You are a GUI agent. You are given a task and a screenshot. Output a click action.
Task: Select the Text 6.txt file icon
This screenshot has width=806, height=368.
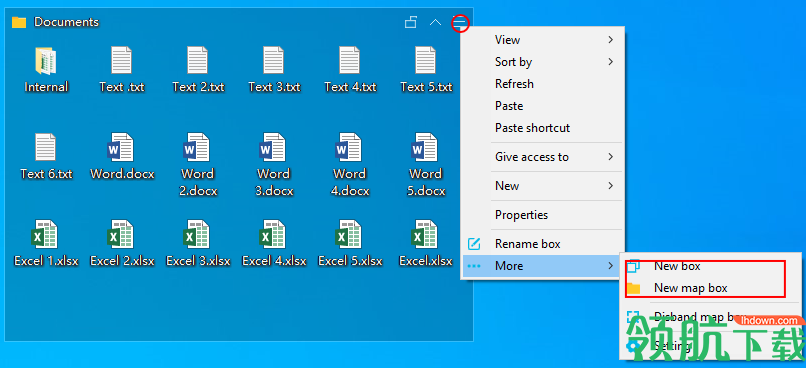point(46,147)
